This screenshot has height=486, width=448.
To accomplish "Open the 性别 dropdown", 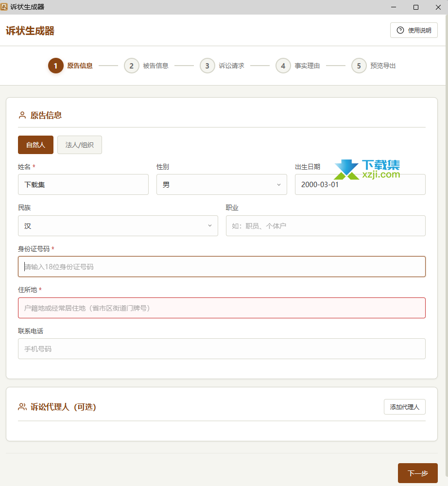I will (x=222, y=185).
